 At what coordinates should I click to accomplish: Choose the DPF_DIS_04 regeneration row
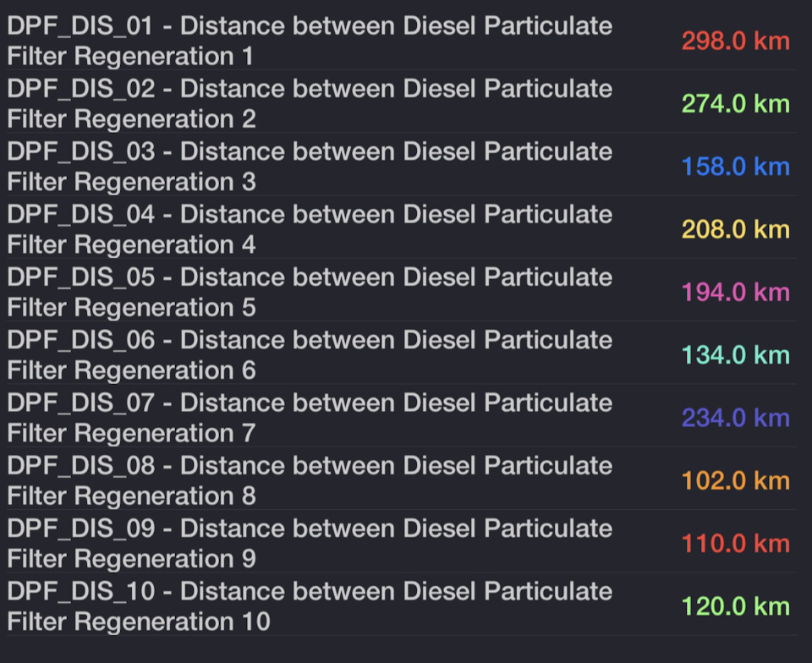pyautogui.click(x=310, y=229)
